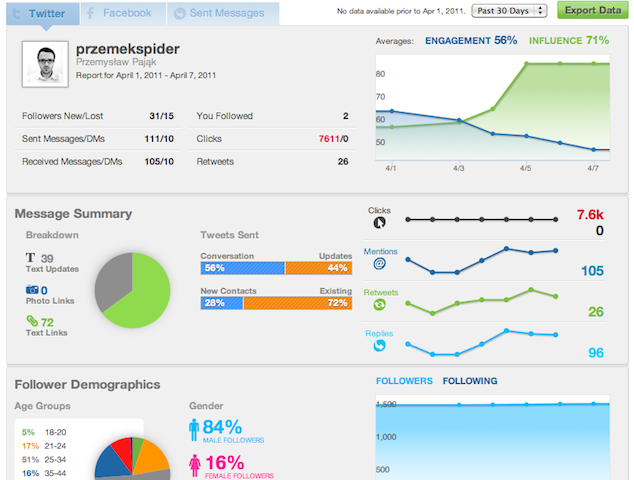Viewport: 634px width, 480px height.
Task: Click the Retweets 26 value in stats table
Action: (343, 161)
